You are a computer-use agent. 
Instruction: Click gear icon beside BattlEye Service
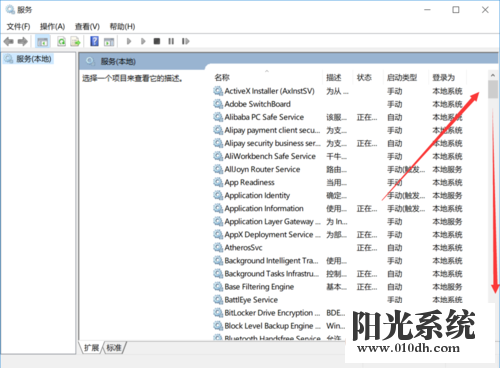click(x=218, y=300)
